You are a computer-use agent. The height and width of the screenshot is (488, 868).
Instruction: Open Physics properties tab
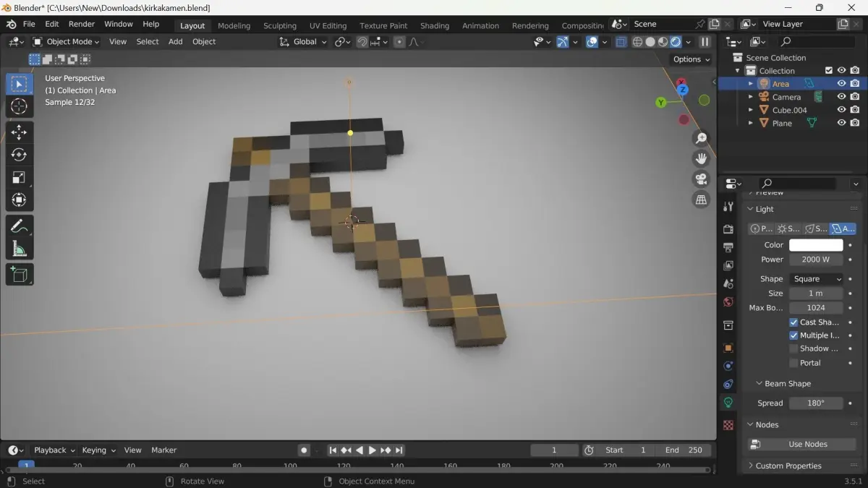coord(728,366)
